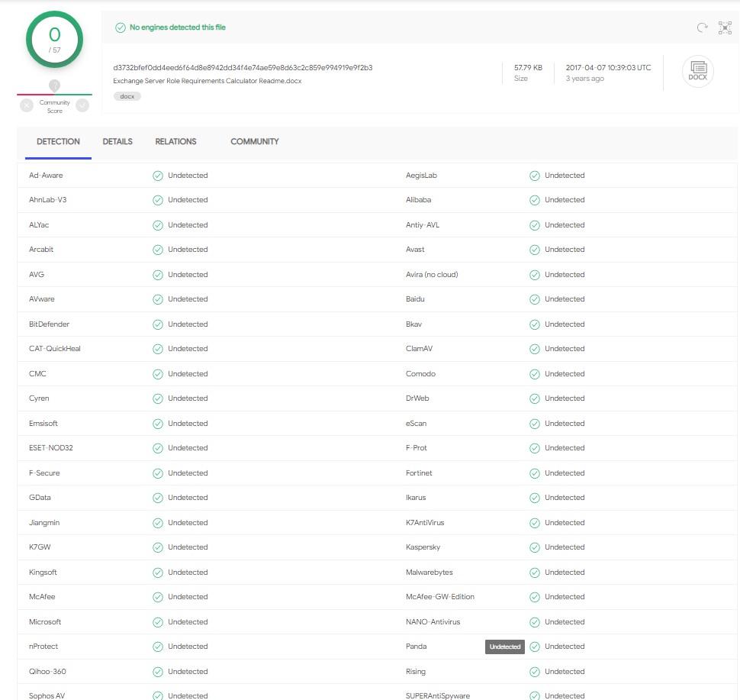
Task: Click the AVG undetected check icon
Action: (158, 275)
